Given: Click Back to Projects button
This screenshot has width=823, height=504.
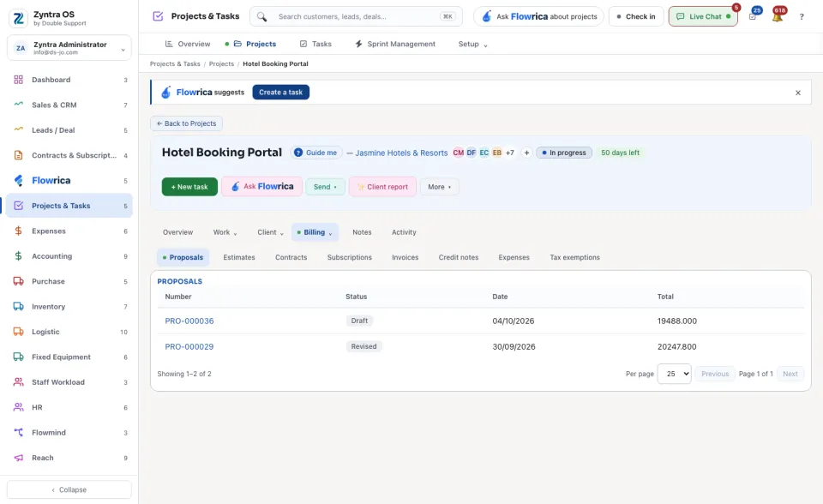Looking at the screenshot, I should tap(186, 123).
